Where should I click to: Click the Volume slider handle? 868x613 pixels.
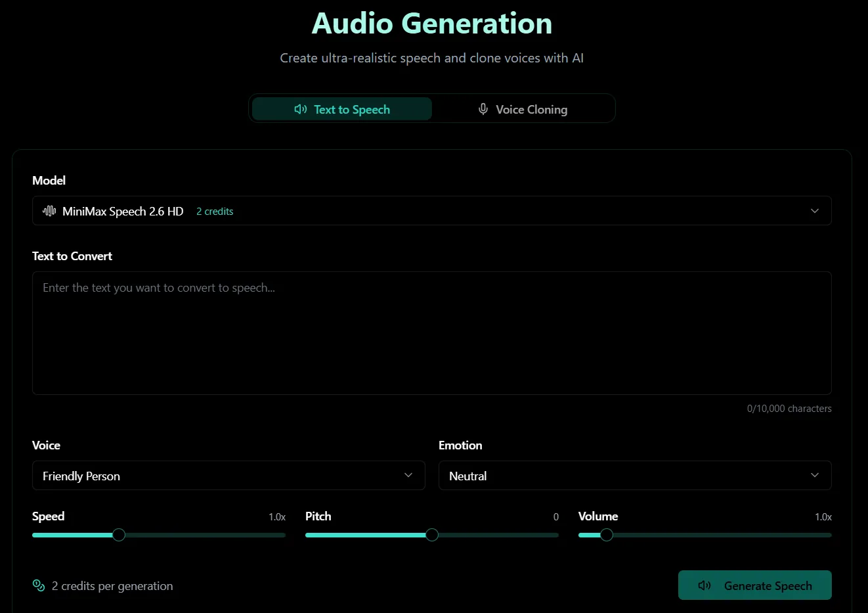point(607,535)
